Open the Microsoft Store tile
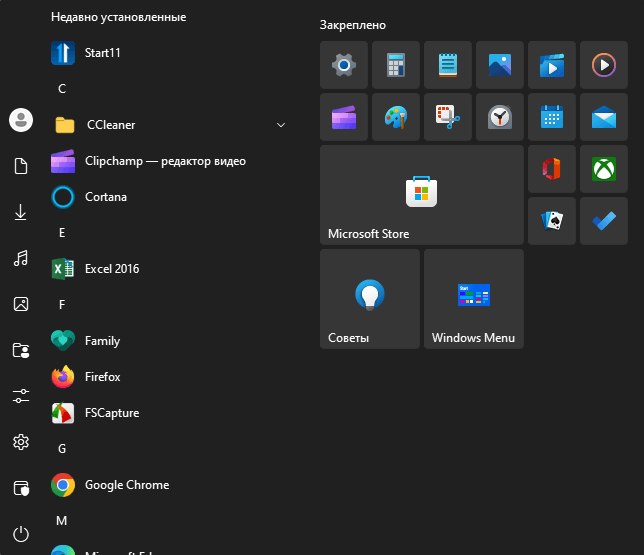The height and width of the screenshot is (555, 644). point(422,195)
